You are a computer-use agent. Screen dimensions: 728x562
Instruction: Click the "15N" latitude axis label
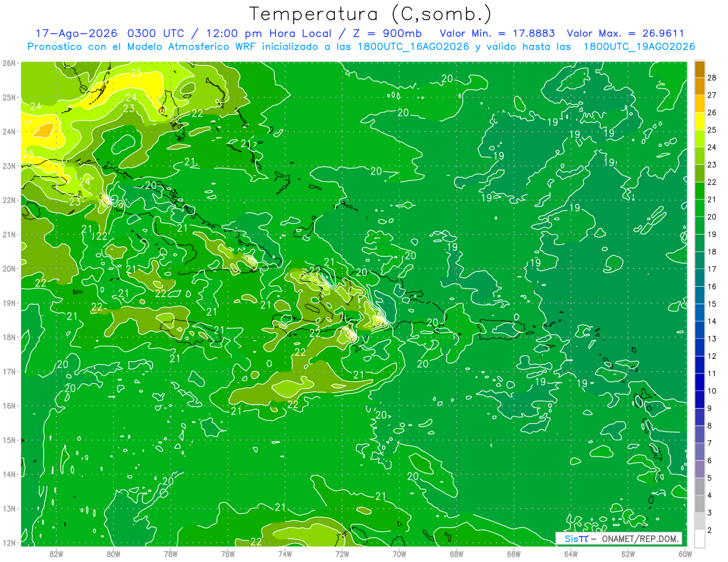click(9, 440)
